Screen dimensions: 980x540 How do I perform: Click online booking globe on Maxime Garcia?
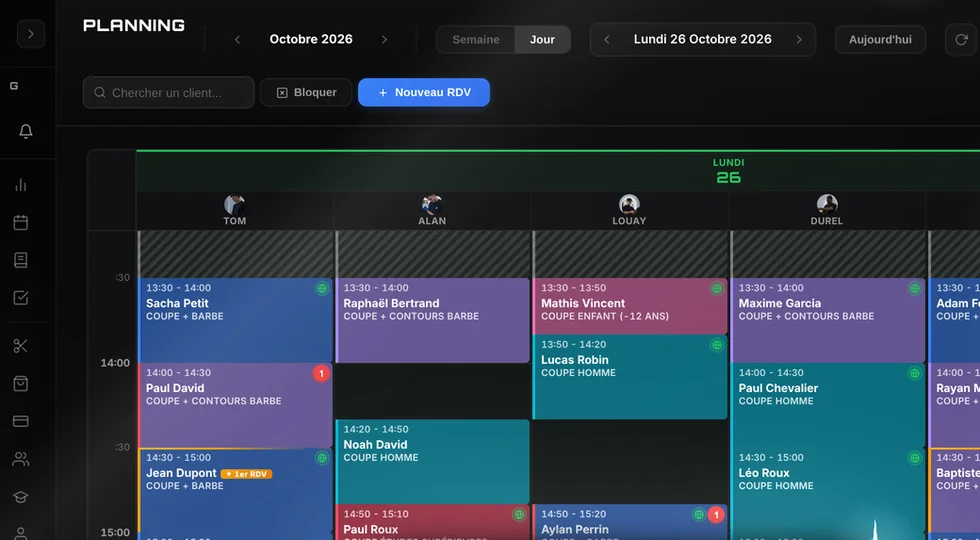click(x=914, y=288)
